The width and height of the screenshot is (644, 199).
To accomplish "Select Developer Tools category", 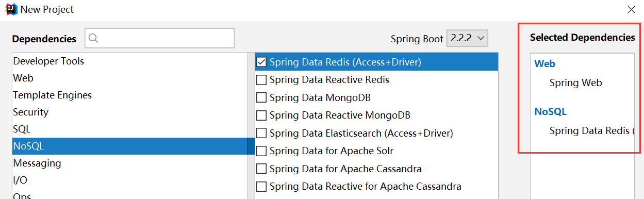I will 130,61.
